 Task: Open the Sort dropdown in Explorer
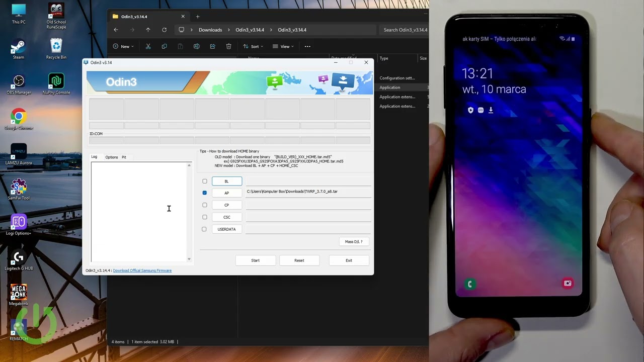click(x=253, y=46)
